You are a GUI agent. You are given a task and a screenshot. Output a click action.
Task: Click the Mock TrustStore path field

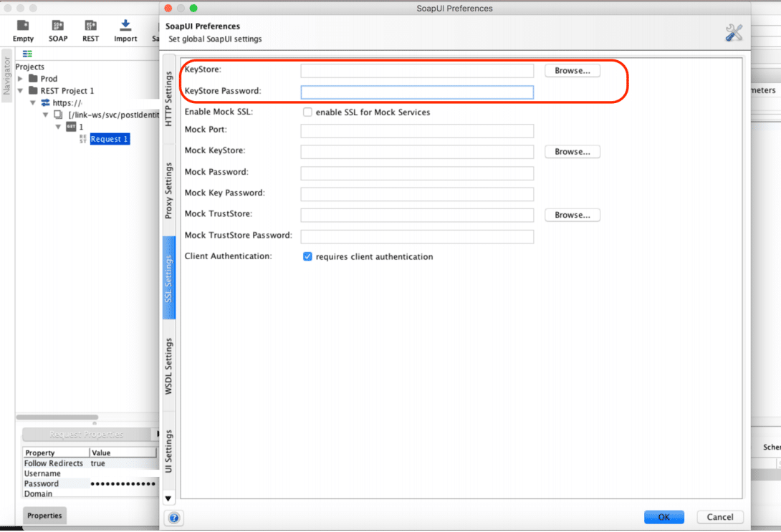point(417,215)
